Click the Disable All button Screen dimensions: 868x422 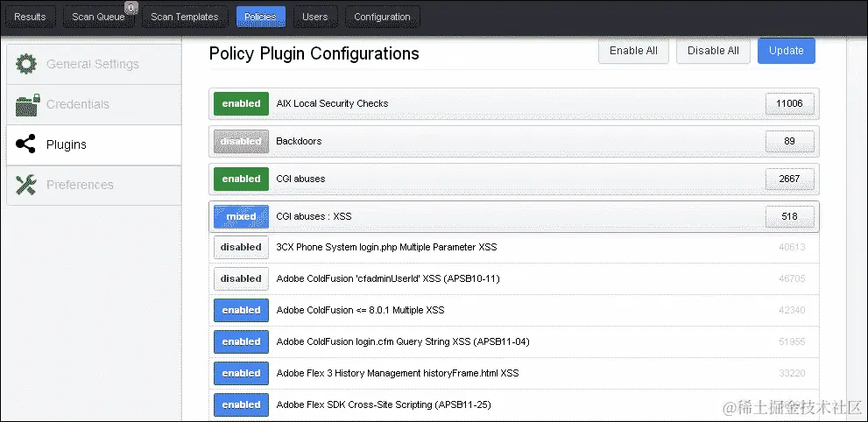point(713,50)
